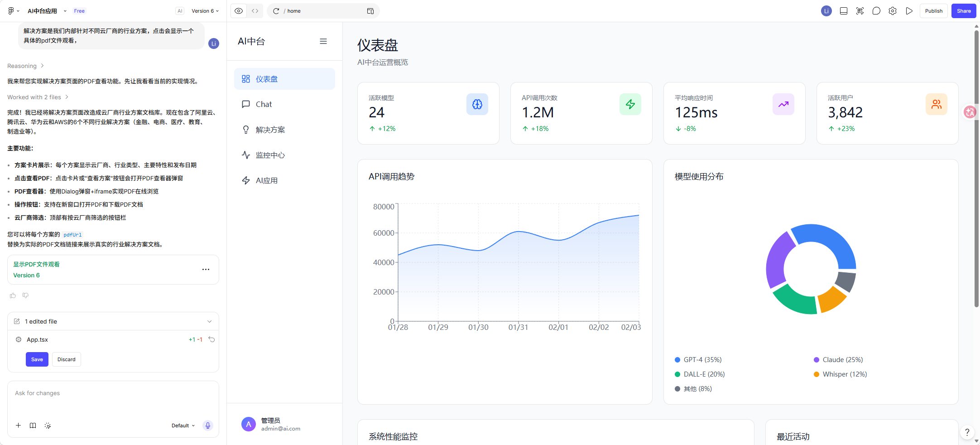The image size is (980, 445).
Task: Click the play run icon in toolbar
Action: click(909, 11)
